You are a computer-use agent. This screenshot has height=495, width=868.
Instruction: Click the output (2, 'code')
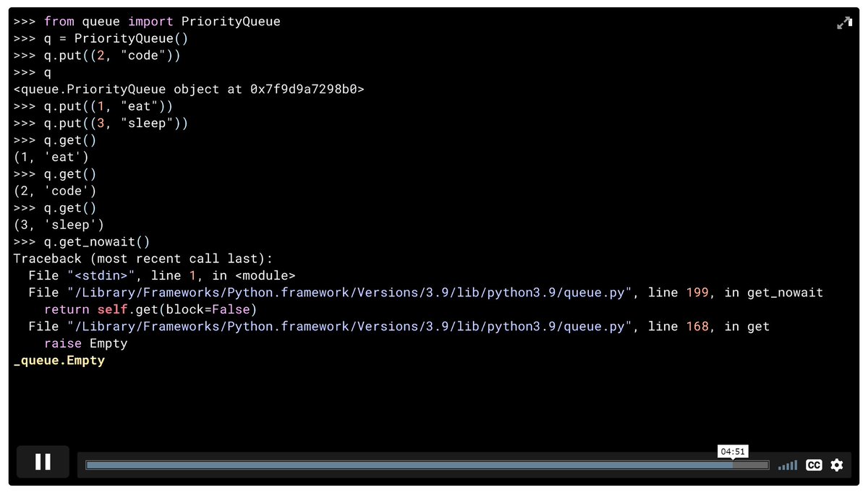(54, 191)
